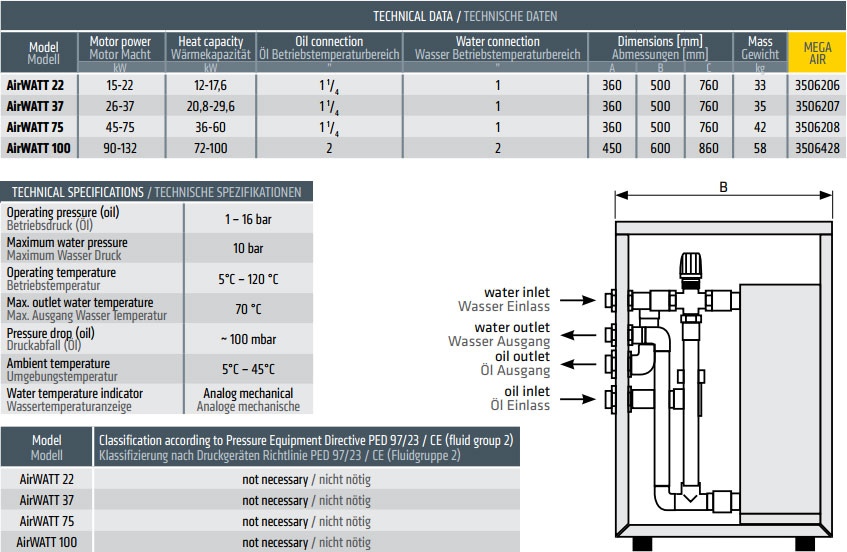
Task: Click the AirWATT 100 model name in technical data
Action: click(38, 149)
